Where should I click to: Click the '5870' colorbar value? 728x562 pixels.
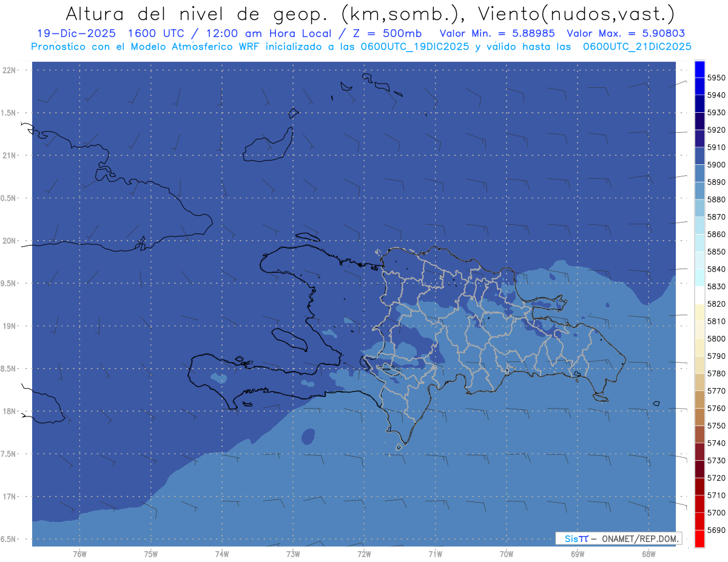coord(716,217)
